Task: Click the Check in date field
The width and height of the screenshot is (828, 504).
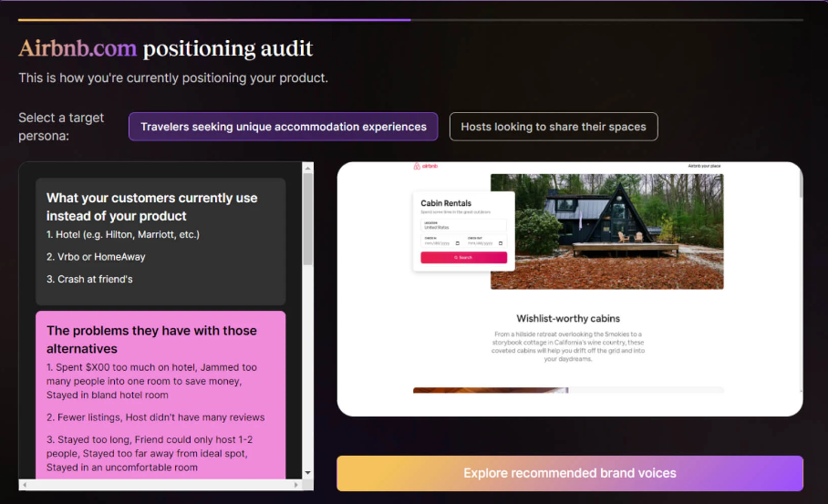Action: point(441,242)
